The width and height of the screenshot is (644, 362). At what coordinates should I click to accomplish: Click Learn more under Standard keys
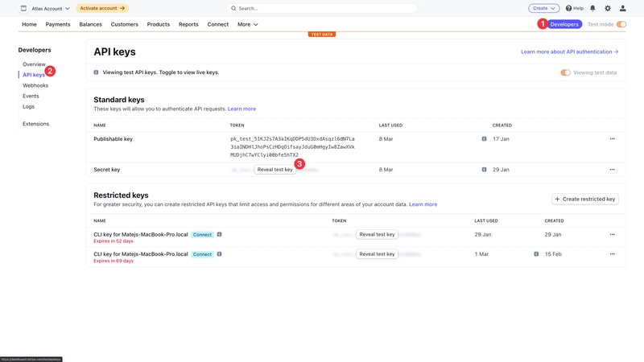pos(242,109)
